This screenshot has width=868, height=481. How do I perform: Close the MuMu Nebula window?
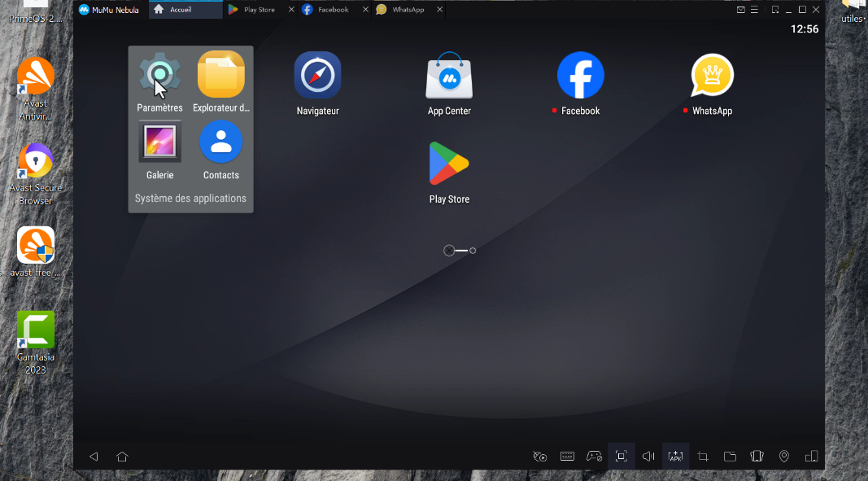point(816,10)
